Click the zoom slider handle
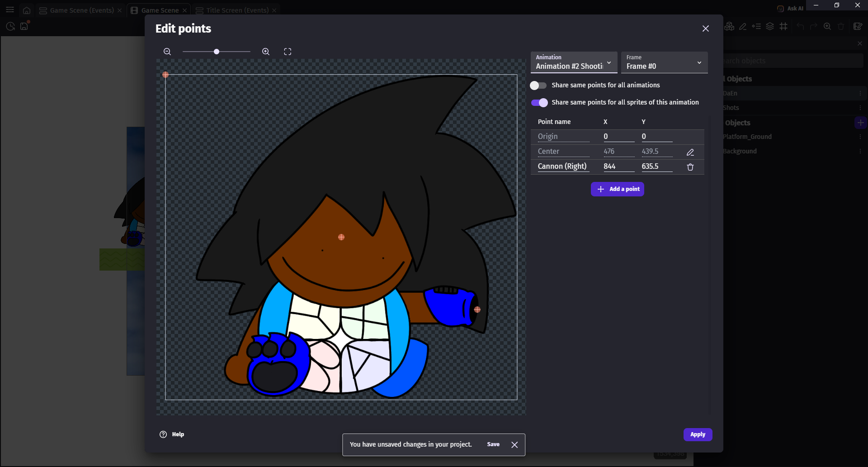The image size is (868, 467). pos(217,52)
